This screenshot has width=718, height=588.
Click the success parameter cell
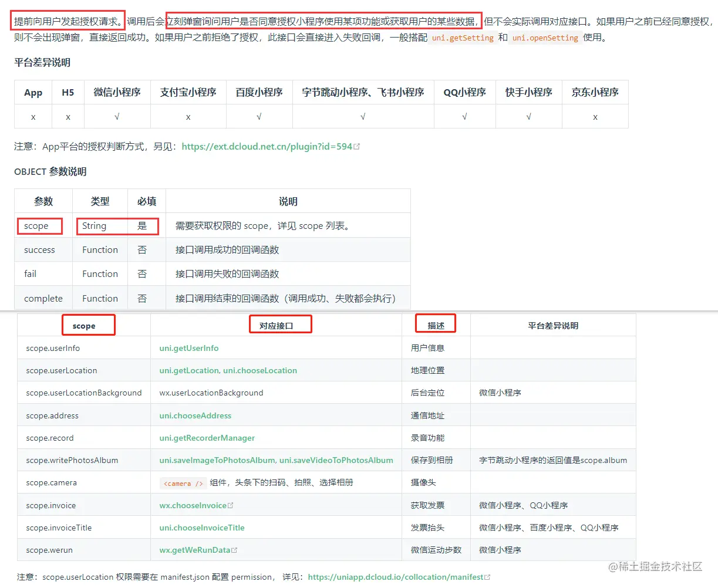click(43, 250)
